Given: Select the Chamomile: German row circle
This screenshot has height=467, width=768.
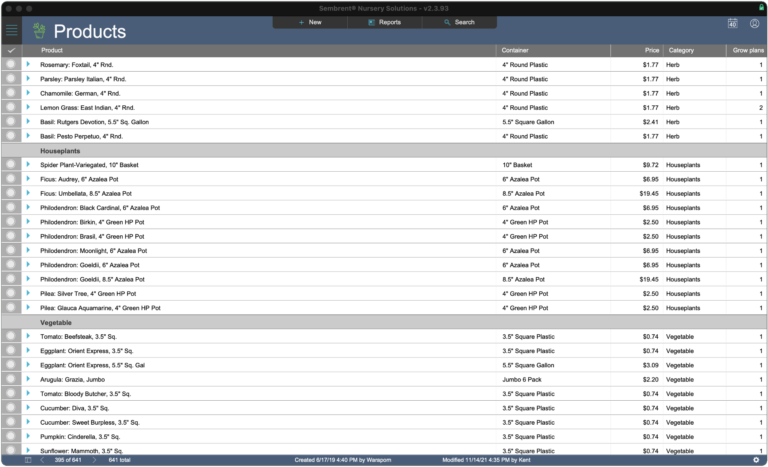Looking at the screenshot, I should (x=11, y=93).
